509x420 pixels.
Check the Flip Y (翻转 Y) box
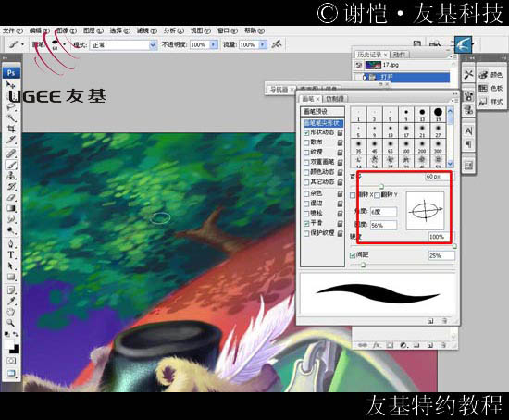point(377,195)
